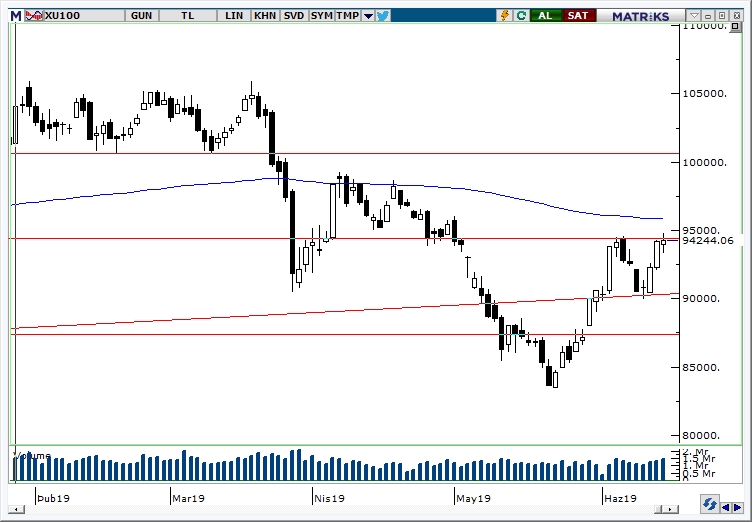
Task: Click the blue left arrow navigation icon
Action: coord(726,507)
